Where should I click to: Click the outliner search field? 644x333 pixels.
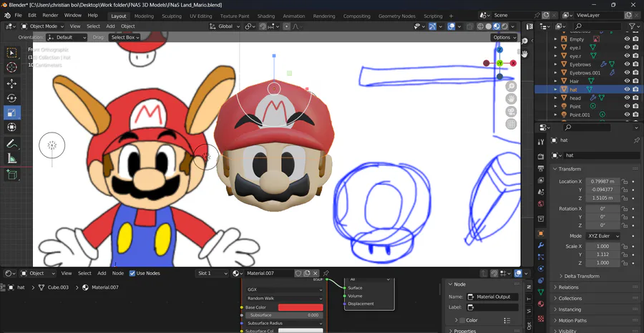coord(598,26)
